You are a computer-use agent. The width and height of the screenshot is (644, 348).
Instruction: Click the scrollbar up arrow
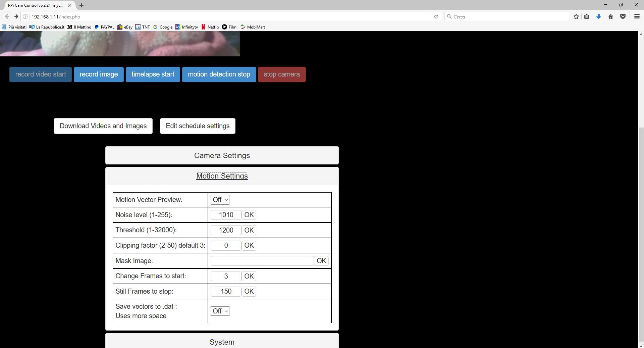pos(641,34)
